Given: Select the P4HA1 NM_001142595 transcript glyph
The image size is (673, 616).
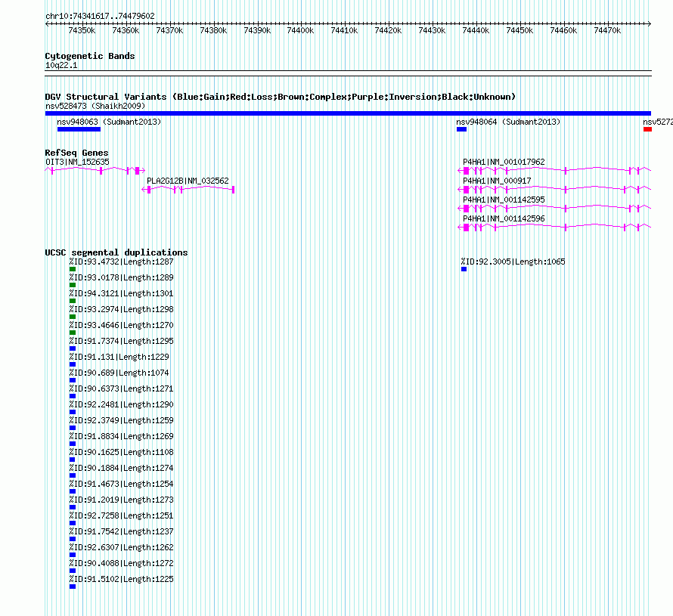Looking at the screenshot, I should [x=554, y=209].
